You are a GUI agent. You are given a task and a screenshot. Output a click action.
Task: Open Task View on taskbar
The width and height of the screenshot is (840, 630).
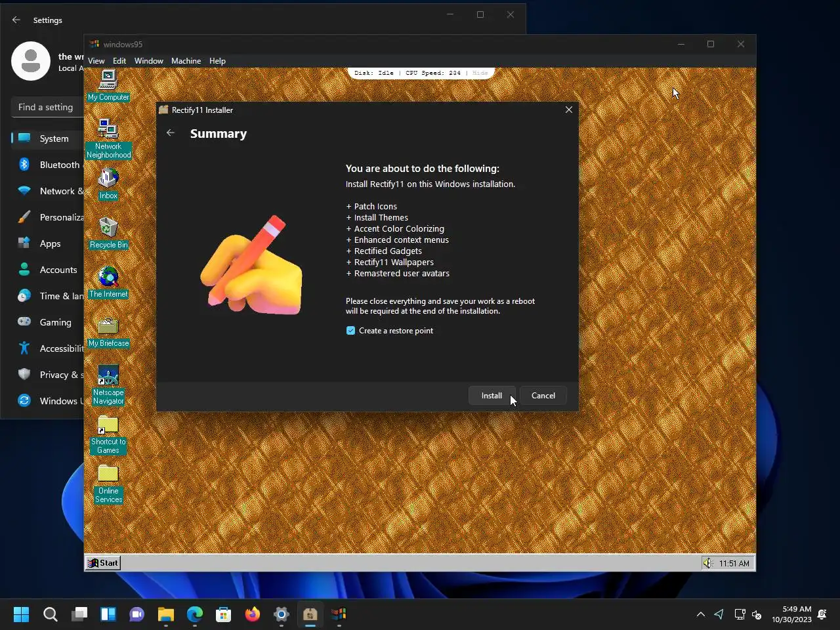point(79,614)
